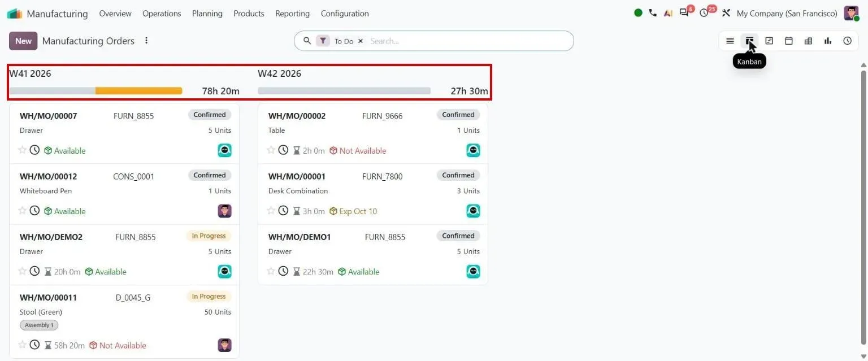This screenshot has height=361, width=868.
Task: Star the WH/MO/00002 Table order
Action: click(271, 150)
